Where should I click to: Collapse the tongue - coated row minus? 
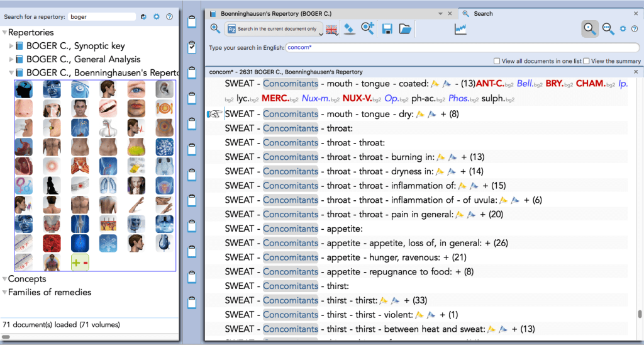[457, 84]
